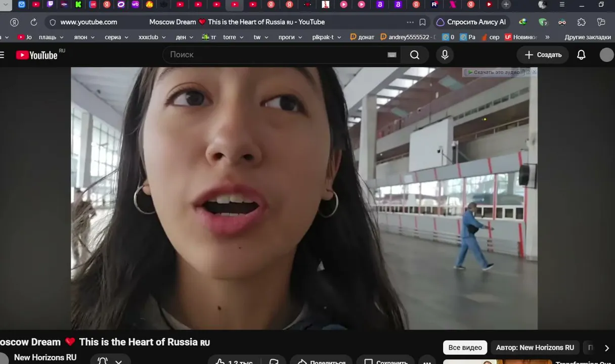The height and width of the screenshot is (364, 615).
Task: Open the донат bookmark
Action: pos(362,37)
